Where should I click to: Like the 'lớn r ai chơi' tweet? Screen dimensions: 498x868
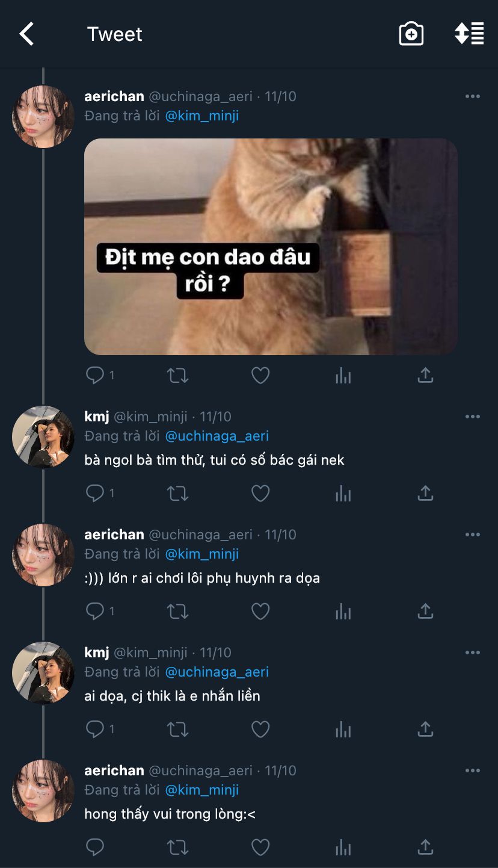(260, 612)
